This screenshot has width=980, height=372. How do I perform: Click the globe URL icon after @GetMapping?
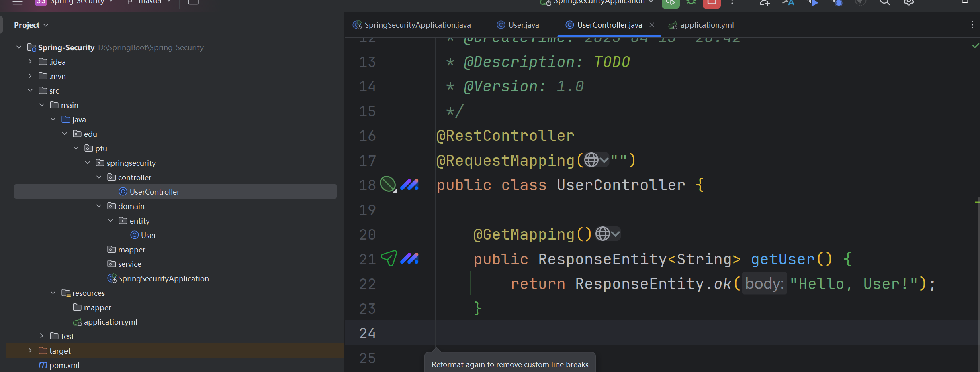(603, 234)
